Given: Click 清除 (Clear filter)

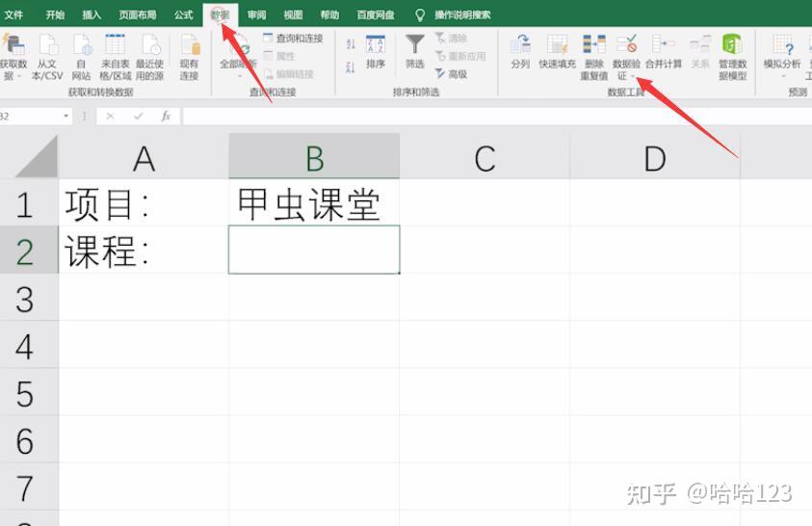Looking at the screenshot, I should pos(451,38).
